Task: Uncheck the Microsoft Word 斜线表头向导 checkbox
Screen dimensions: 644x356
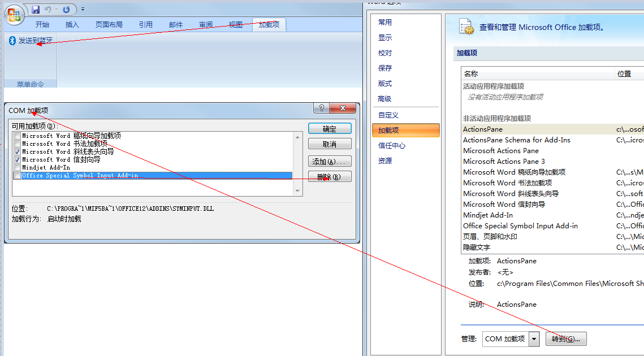Action: pos(18,152)
